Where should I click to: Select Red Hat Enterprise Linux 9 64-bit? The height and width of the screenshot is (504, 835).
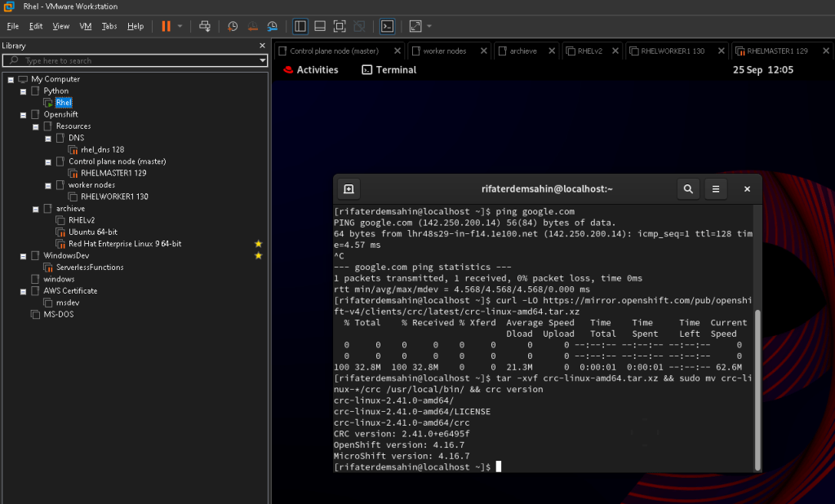point(125,243)
